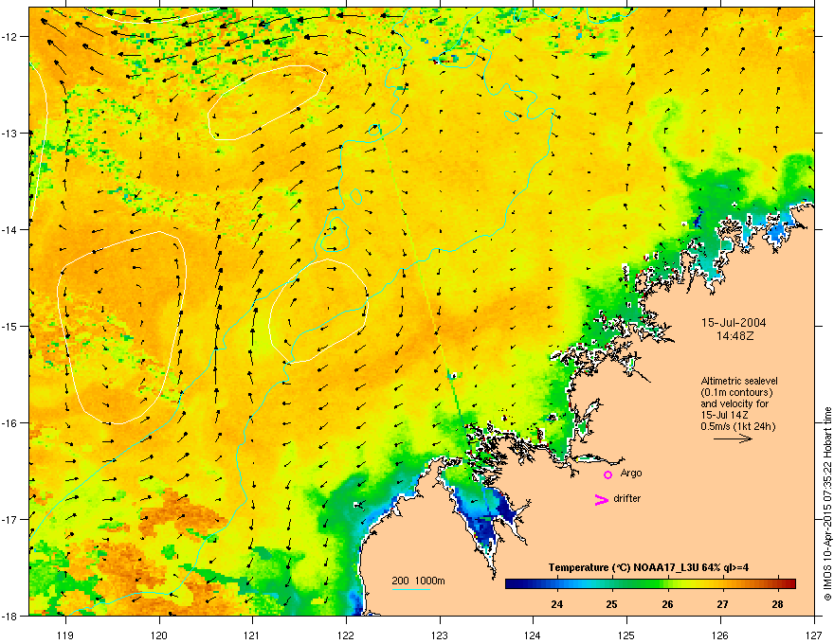Click the drifter magenta arrowhead legend symbol
The width and height of the screenshot is (834, 644).
pos(601,499)
